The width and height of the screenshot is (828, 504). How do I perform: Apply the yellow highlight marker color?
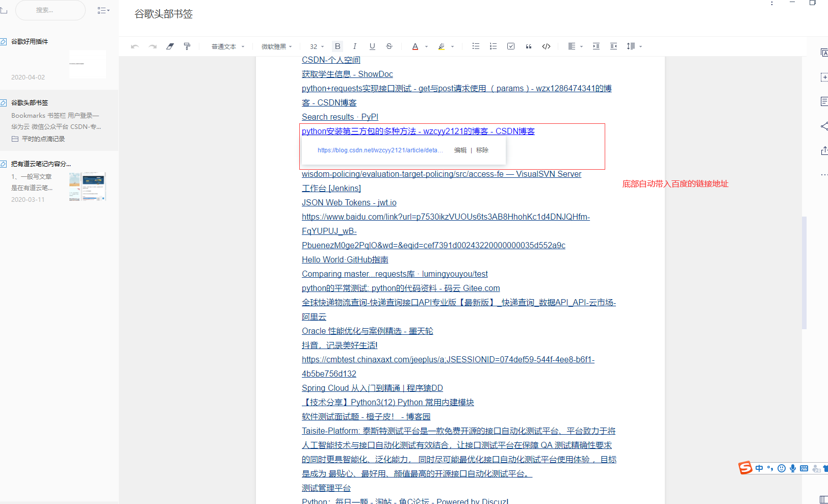[x=442, y=46]
